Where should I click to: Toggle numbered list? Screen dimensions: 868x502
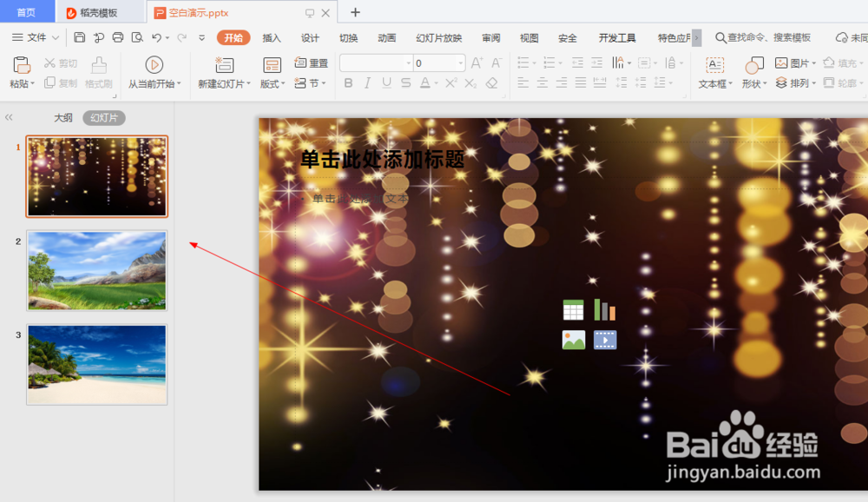(x=549, y=63)
